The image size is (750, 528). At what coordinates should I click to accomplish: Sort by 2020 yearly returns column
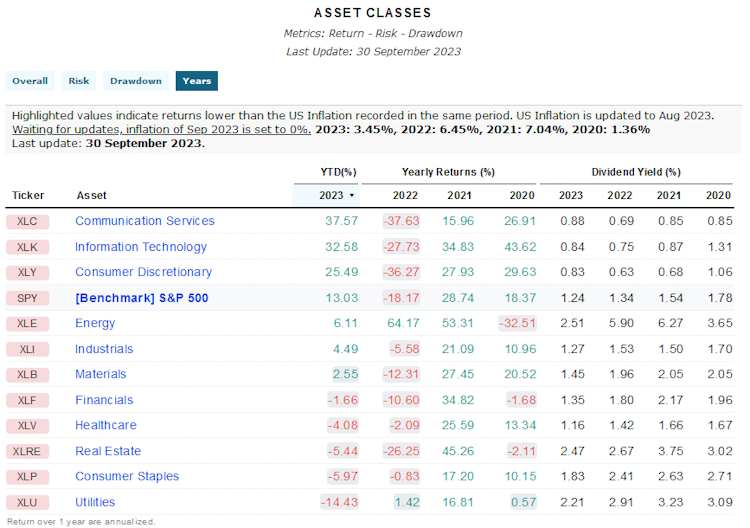[522, 196]
